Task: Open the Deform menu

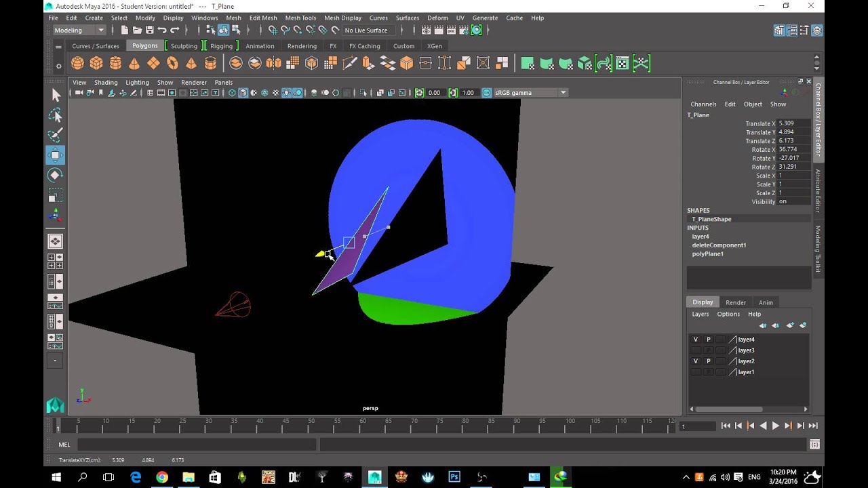Action: coord(437,18)
